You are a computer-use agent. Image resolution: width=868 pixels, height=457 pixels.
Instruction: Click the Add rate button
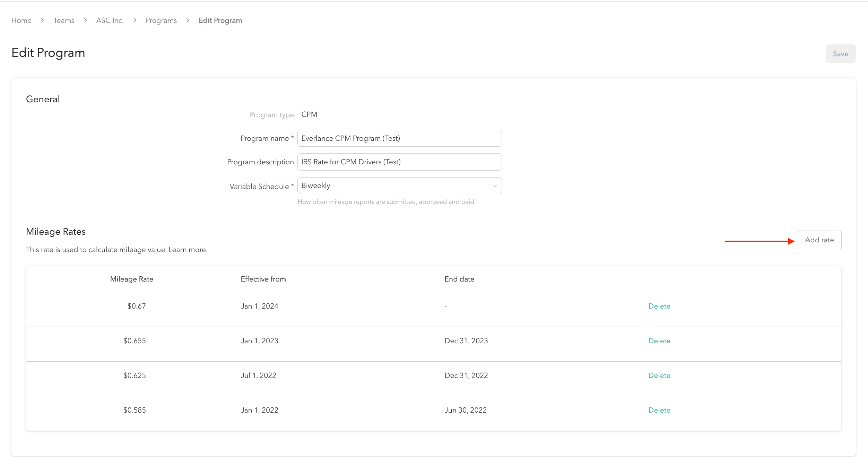pos(819,240)
